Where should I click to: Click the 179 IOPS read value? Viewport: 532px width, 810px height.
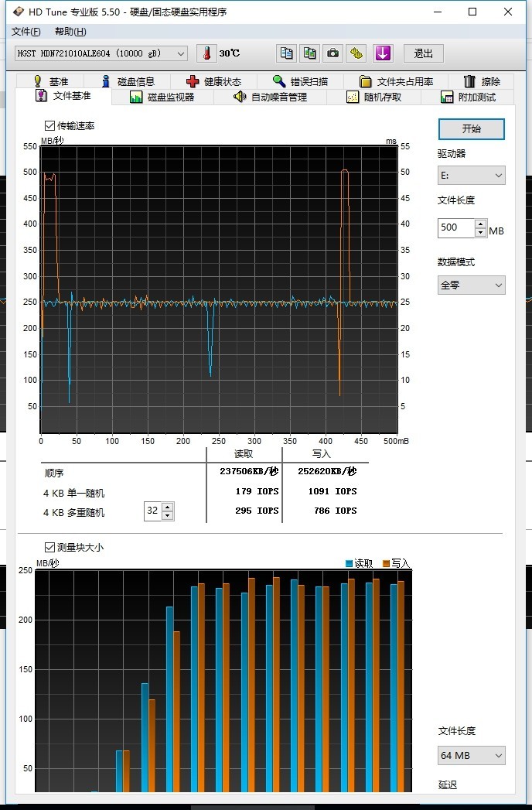point(257,491)
